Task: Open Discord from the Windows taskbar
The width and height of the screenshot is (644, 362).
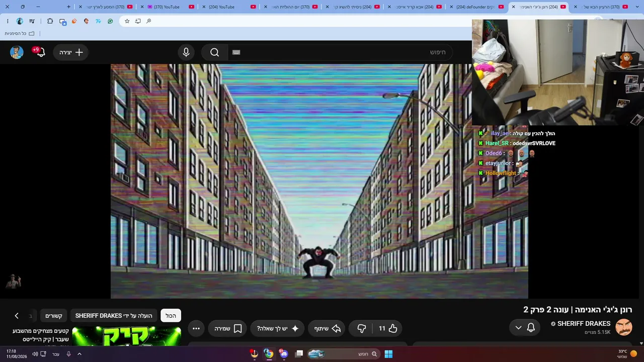Action: [283, 354]
